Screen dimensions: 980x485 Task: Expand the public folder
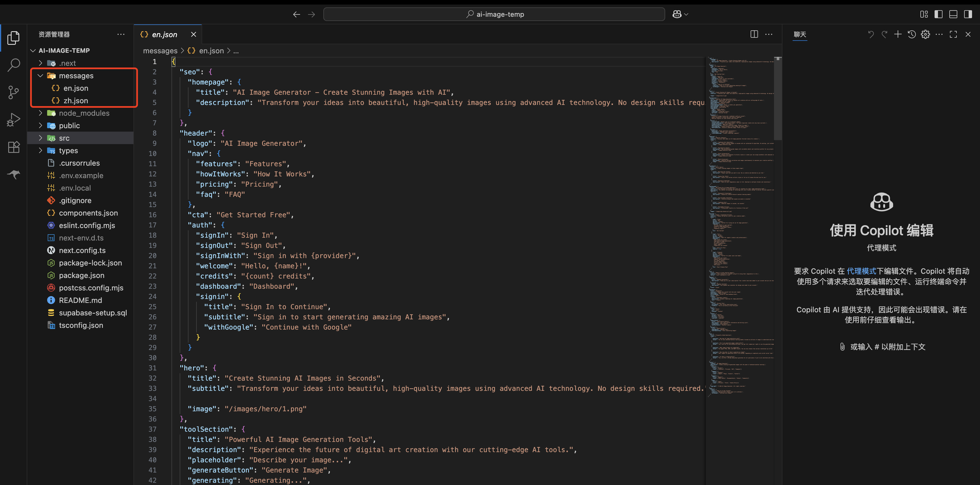click(81, 125)
